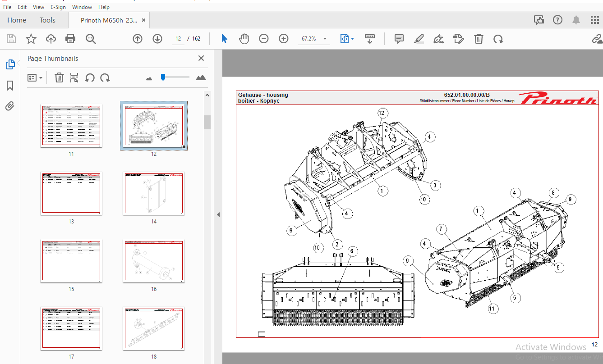Click the scrolling mode keyboard icon
This screenshot has height=364, width=603.
tap(370, 39)
